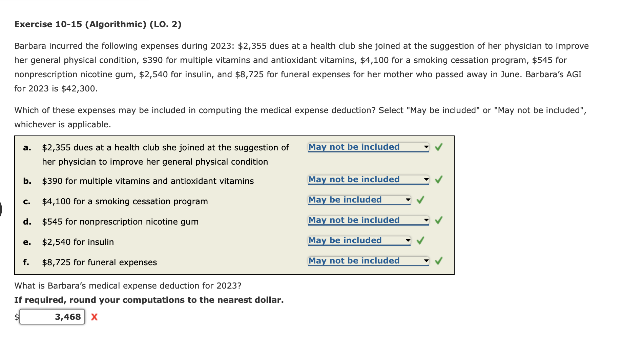
Task: Select the 3,468 value in the input field
Action: click(x=68, y=317)
